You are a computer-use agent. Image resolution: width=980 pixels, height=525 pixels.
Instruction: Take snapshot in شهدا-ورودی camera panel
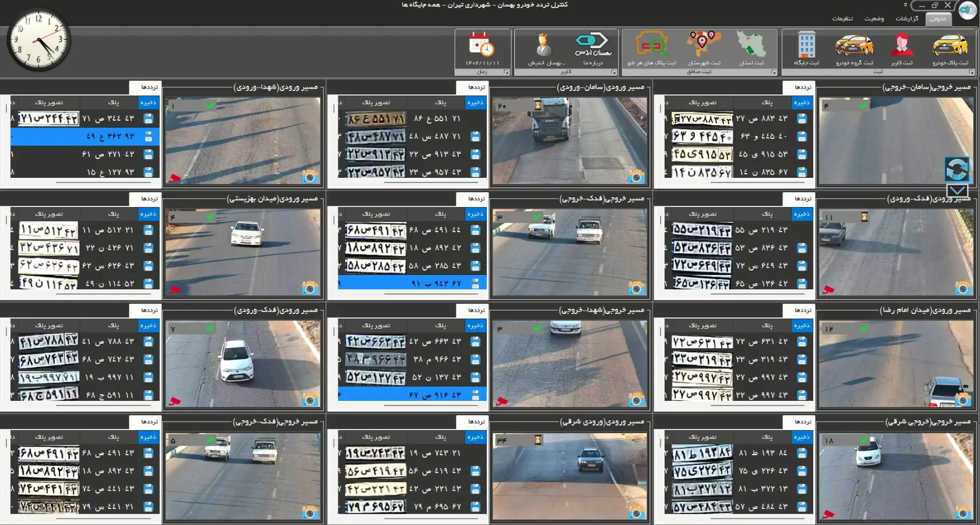[x=310, y=177]
